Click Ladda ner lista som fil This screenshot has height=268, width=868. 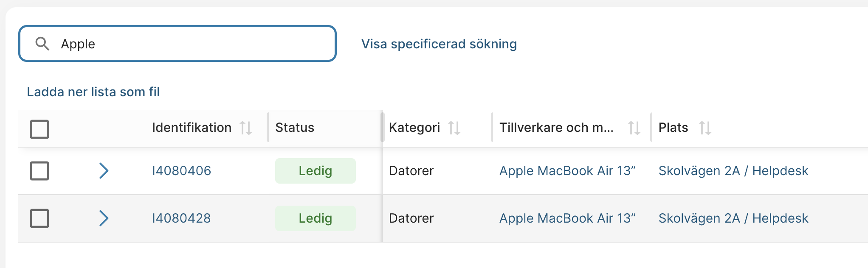click(93, 92)
